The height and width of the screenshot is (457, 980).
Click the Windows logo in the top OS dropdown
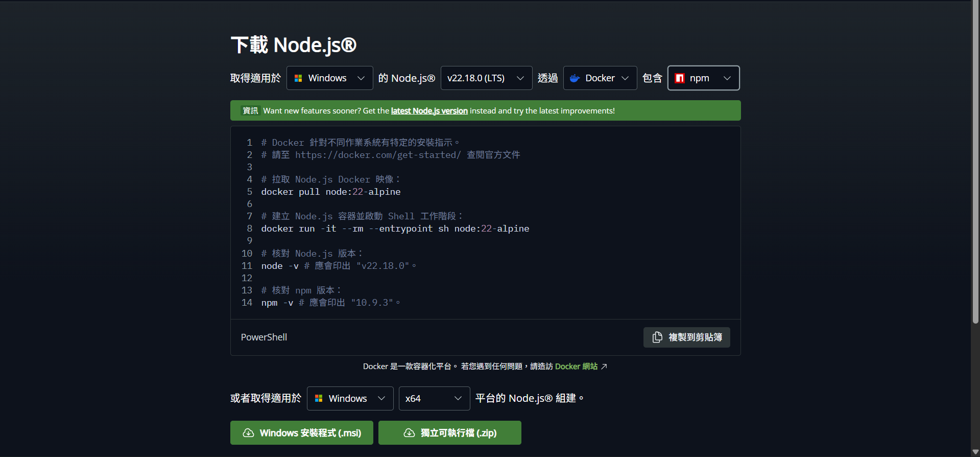pyautogui.click(x=298, y=78)
